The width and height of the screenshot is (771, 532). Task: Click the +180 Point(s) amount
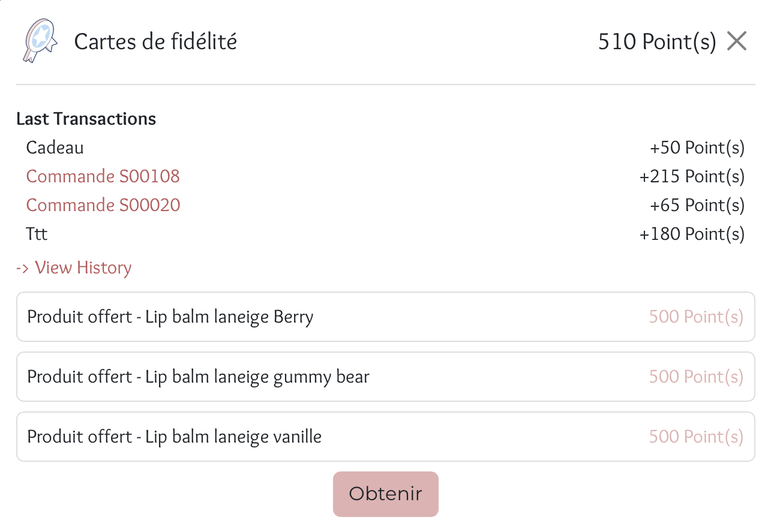point(692,234)
